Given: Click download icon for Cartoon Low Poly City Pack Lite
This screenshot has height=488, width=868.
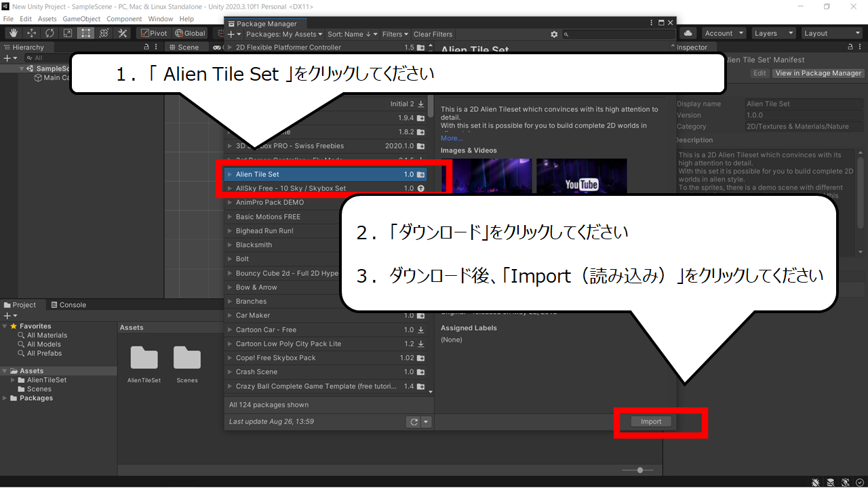Looking at the screenshot, I should 421,344.
